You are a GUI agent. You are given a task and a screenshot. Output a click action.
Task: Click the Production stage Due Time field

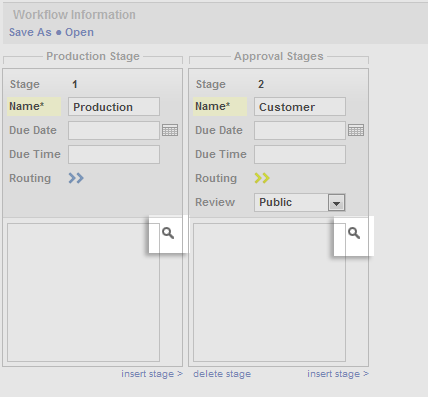click(114, 154)
